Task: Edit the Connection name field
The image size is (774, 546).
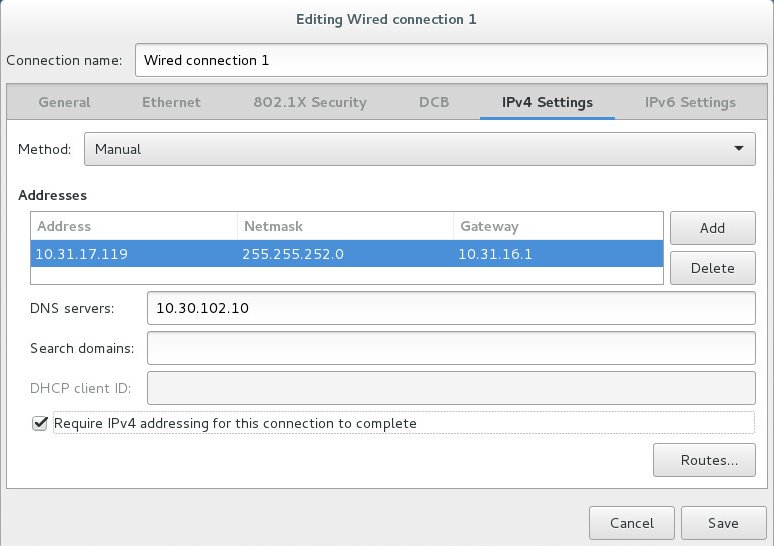Action: (451, 60)
